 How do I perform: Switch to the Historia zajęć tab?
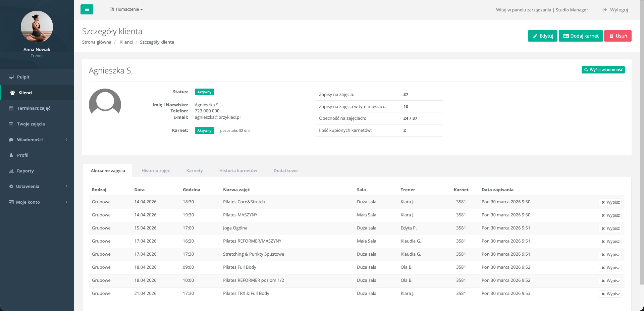coord(156,170)
